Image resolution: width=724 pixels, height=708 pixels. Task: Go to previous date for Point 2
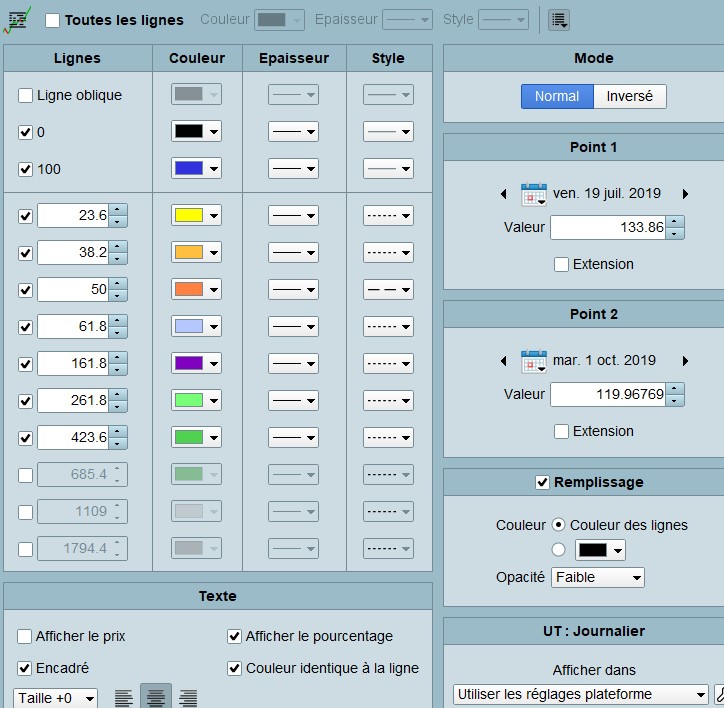tap(504, 361)
